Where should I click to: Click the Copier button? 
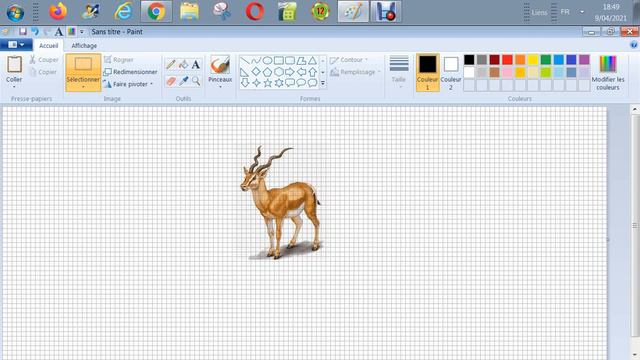pyautogui.click(x=44, y=72)
